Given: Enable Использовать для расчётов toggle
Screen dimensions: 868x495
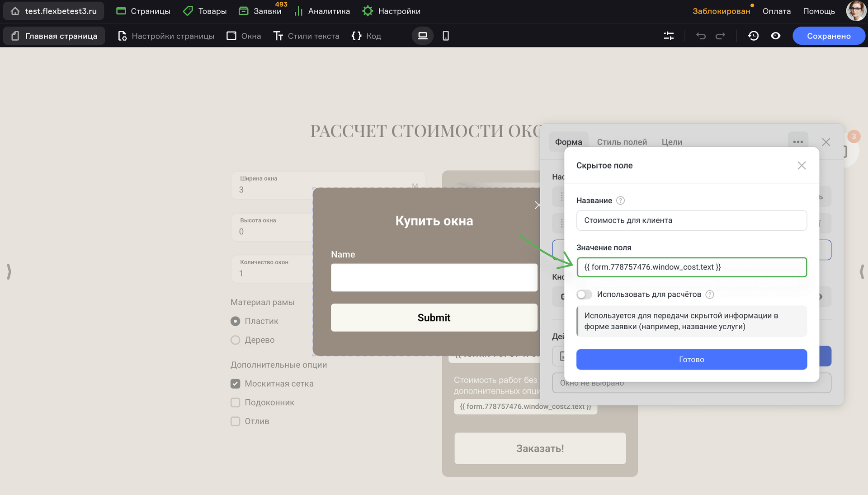Looking at the screenshot, I should (584, 294).
